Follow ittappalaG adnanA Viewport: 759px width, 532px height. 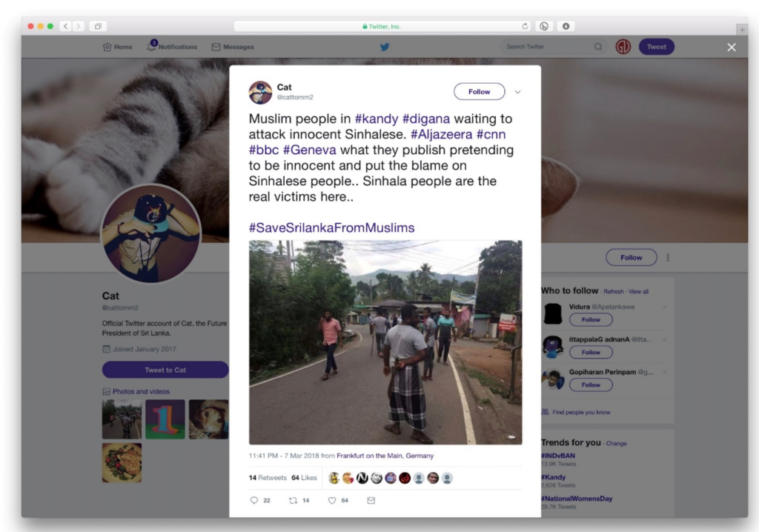591,353
